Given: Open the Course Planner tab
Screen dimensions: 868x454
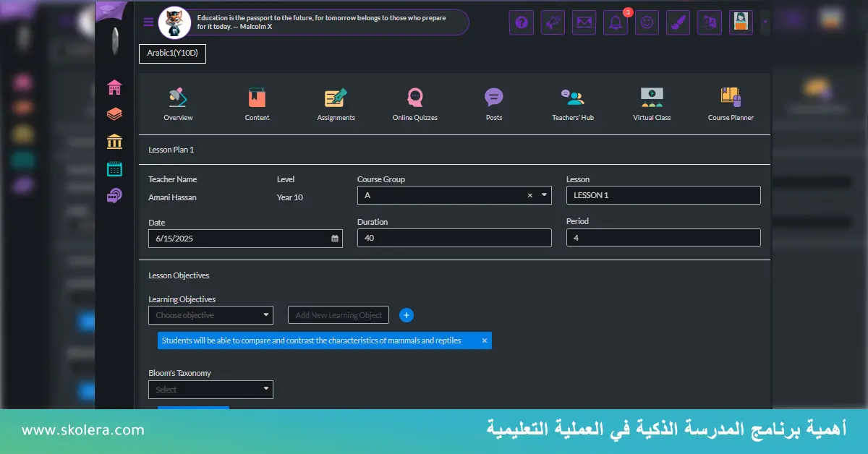Looking at the screenshot, I should [730, 97].
